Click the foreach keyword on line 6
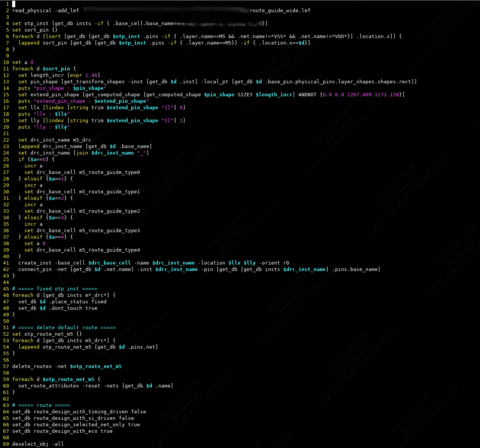 (23, 36)
